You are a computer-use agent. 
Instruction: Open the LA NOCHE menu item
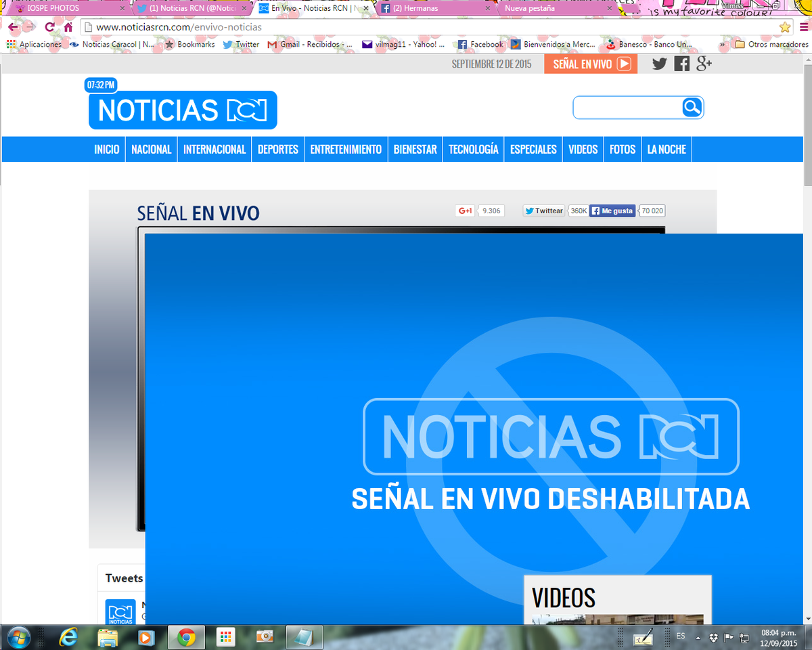pos(667,149)
